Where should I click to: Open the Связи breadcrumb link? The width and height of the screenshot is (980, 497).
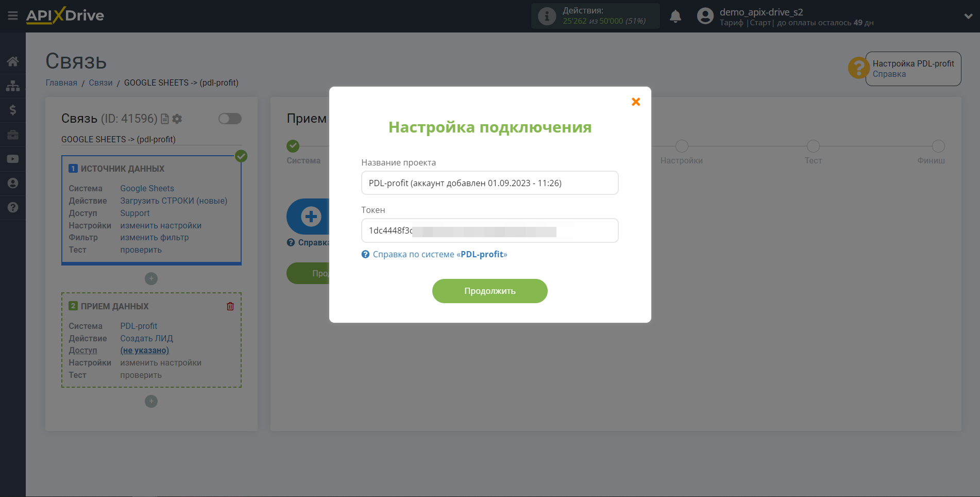(100, 82)
